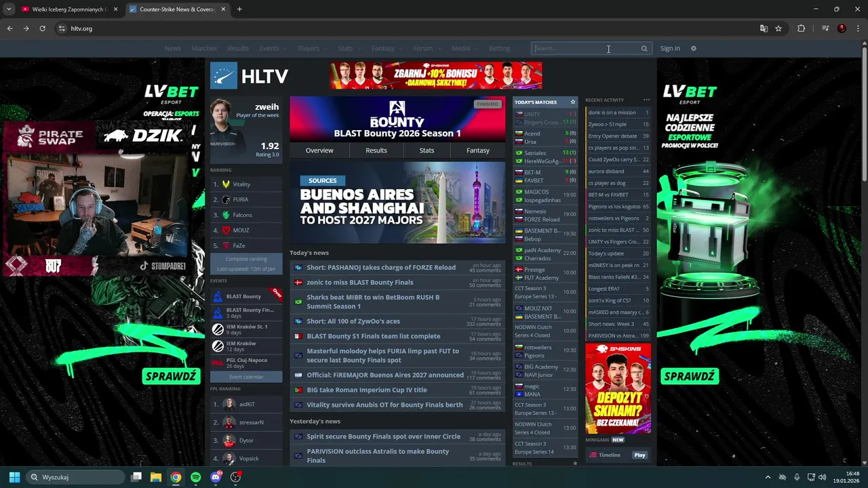
Task: Open IEM Kraków St. 1 event
Action: point(246,329)
